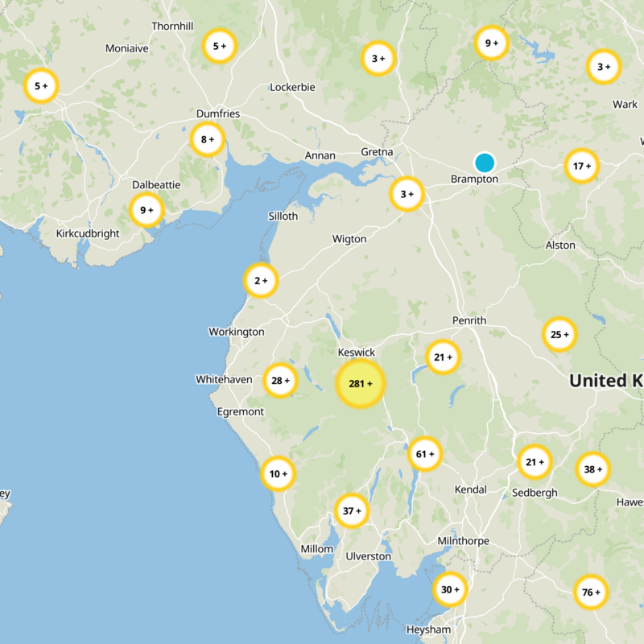Expand the 21+ cluster southwest of Penrith
This screenshot has width=644, height=644.
444,357
